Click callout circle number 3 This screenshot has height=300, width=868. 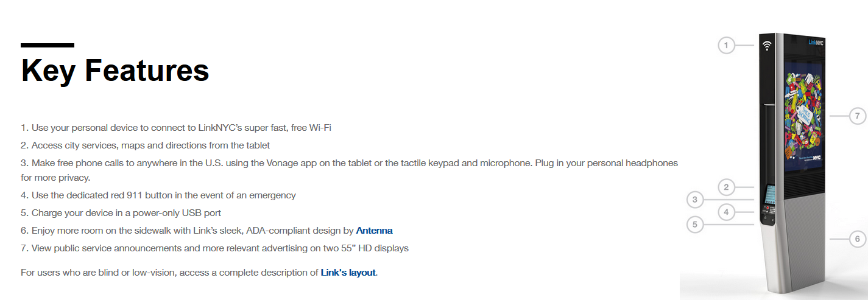[694, 199]
